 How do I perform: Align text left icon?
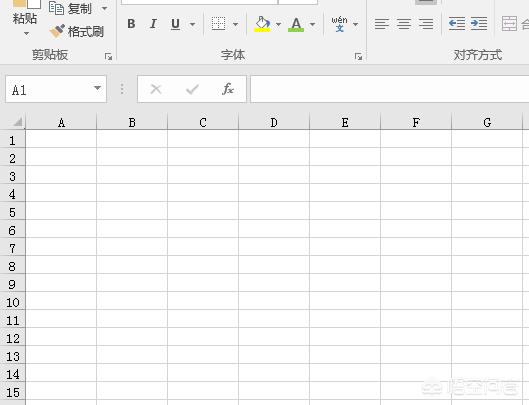[x=382, y=24]
